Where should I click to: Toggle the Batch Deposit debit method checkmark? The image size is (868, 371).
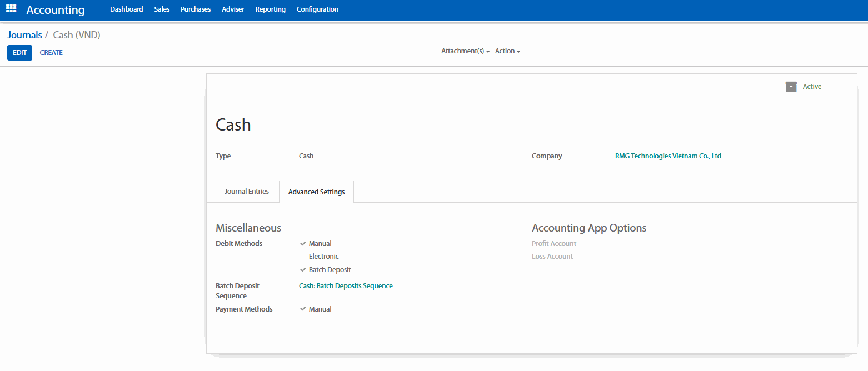tap(303, 270)
